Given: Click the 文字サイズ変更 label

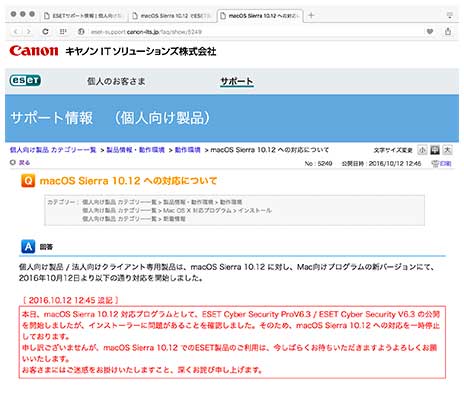Looking at the screenshot, I should click(x=393, y=150).
